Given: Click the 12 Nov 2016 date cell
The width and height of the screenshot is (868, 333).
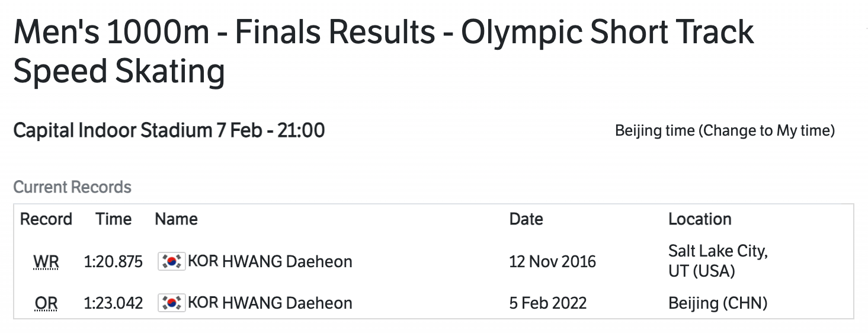Looking at the screenshot, I should click(552, 261).
